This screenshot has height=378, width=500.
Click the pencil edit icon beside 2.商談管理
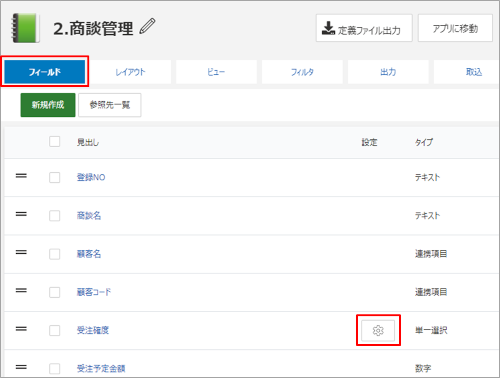147,26
